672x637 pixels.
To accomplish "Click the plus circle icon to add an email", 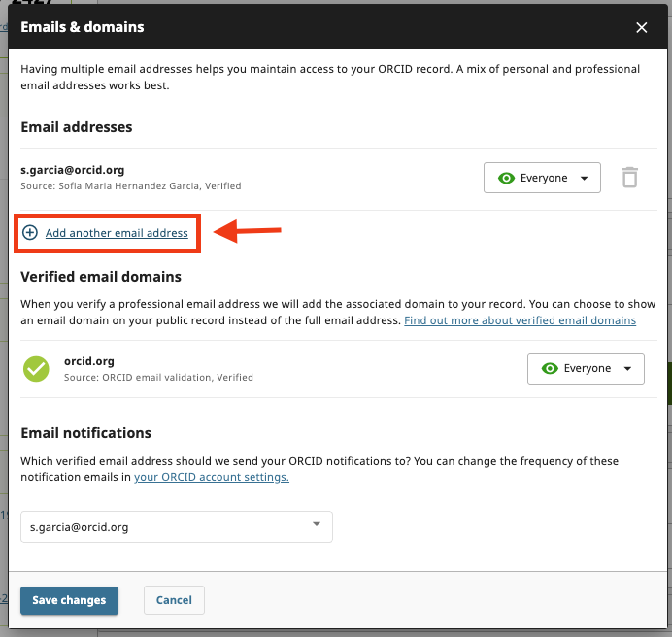I will pos(30,233).
